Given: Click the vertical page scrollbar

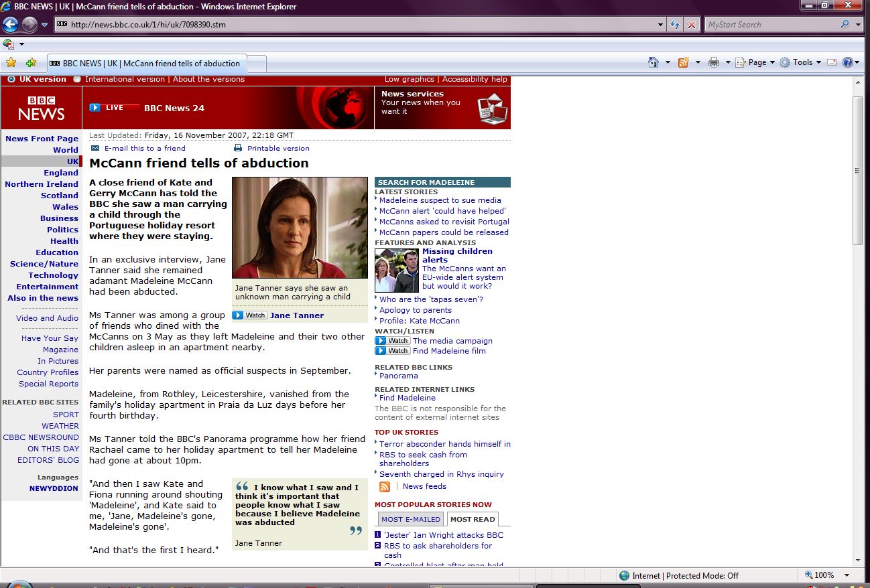Looking at the screenshot, I should pyautogui.click(x=858, y=171).
